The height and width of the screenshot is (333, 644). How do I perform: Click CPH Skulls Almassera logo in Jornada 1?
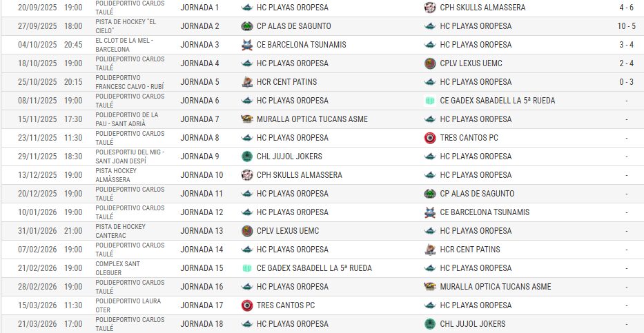point(430,8)
